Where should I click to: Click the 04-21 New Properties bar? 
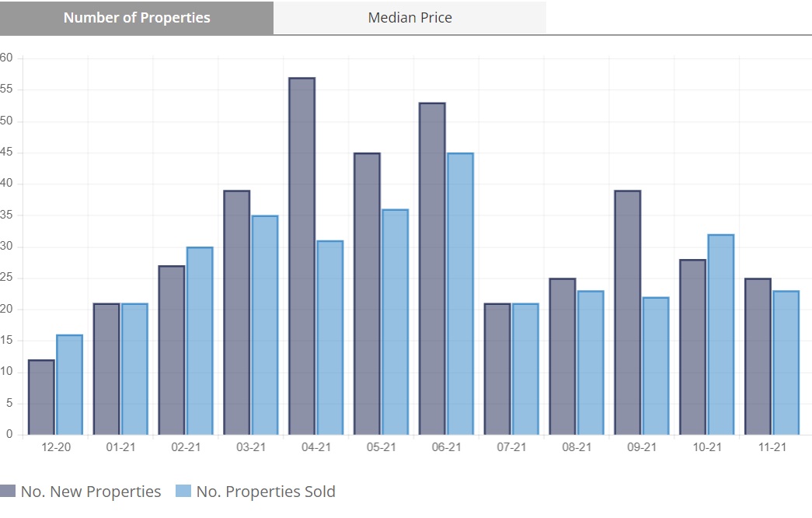tap(301, 256)
